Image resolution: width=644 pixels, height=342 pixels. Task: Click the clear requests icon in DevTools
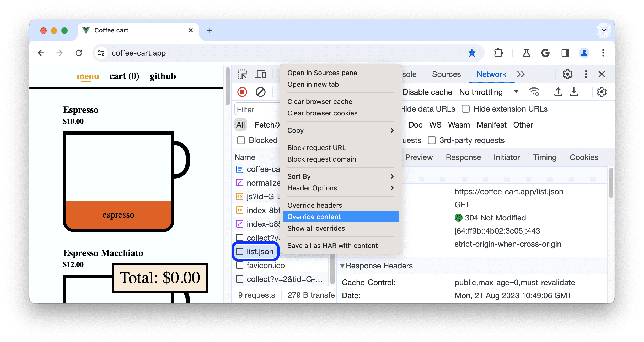pyautogui.click(x=260, y=91)
